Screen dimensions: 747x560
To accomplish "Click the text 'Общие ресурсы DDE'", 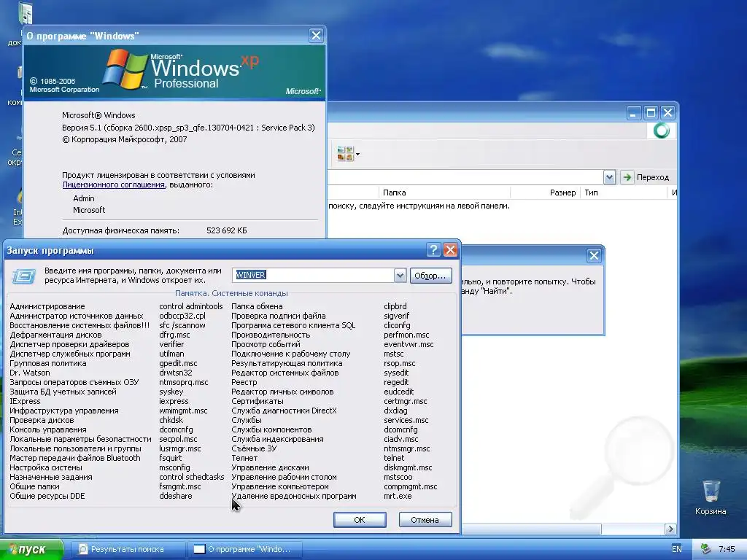I will tap(47, 496).
